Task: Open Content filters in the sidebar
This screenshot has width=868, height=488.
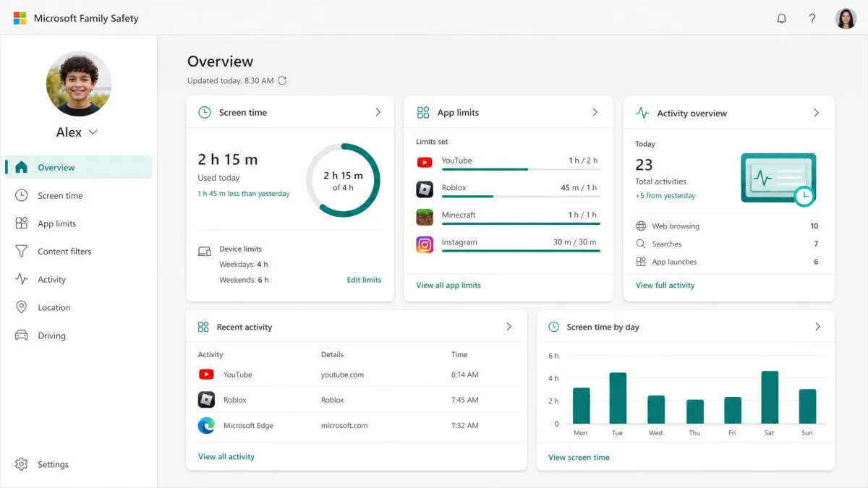Action: (x=79, y=252)
